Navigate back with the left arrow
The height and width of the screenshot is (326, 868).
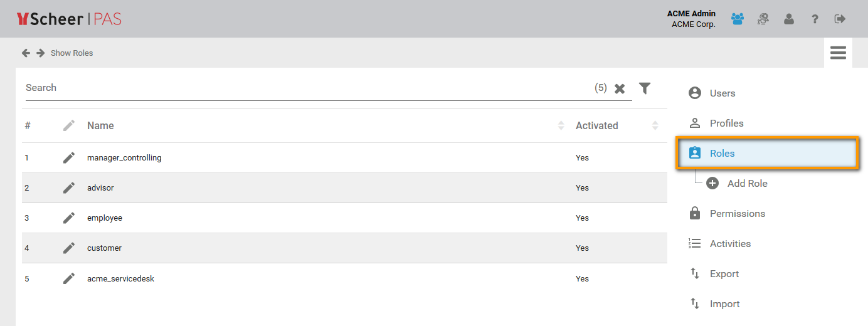[26, 53]
